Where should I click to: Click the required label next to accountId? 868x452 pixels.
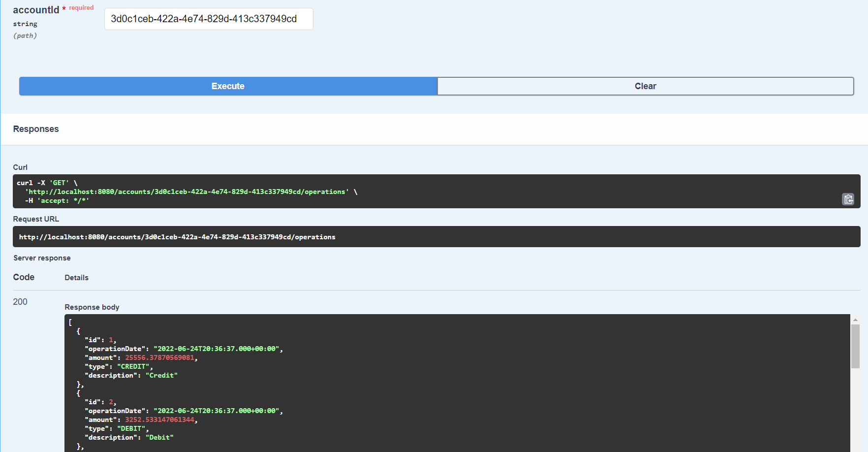point(81,7)
